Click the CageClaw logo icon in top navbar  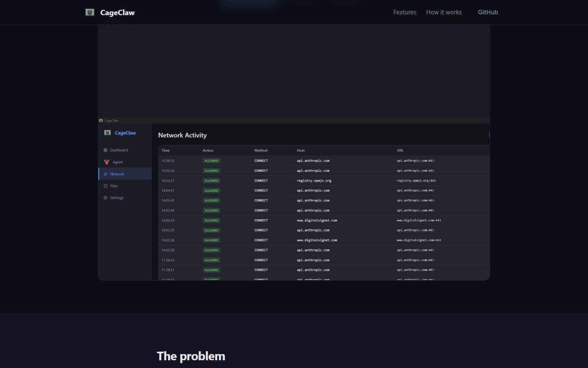tap(90, 12)
